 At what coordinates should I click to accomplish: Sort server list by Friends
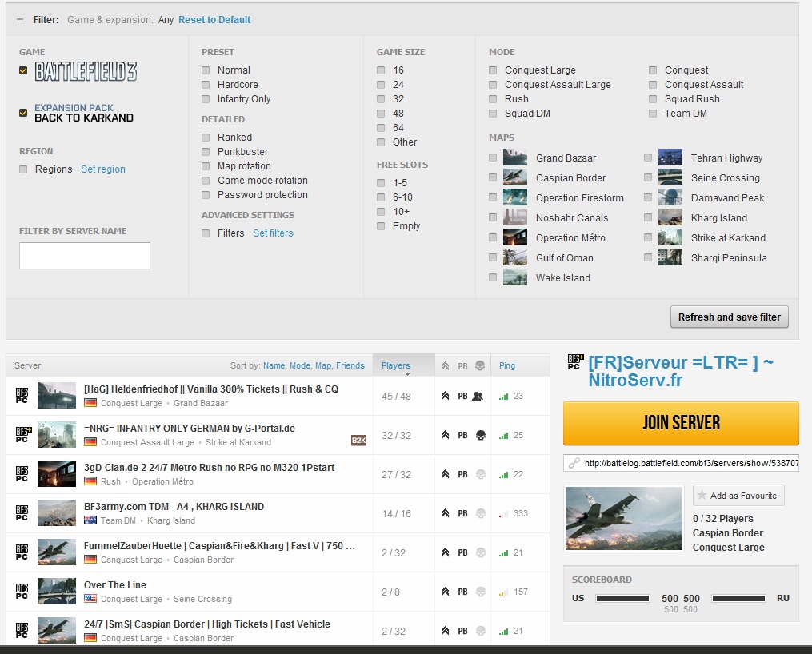point(350,365)
